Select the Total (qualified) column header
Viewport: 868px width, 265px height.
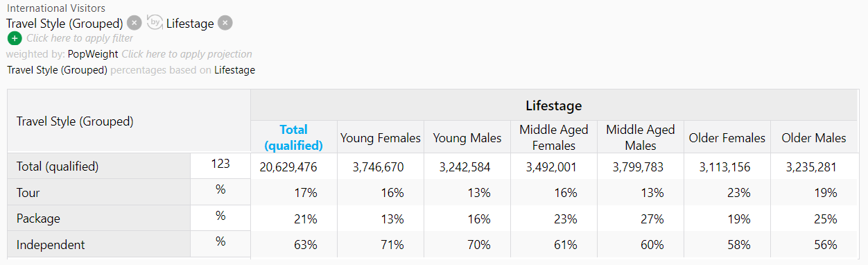tap(294, 137)
